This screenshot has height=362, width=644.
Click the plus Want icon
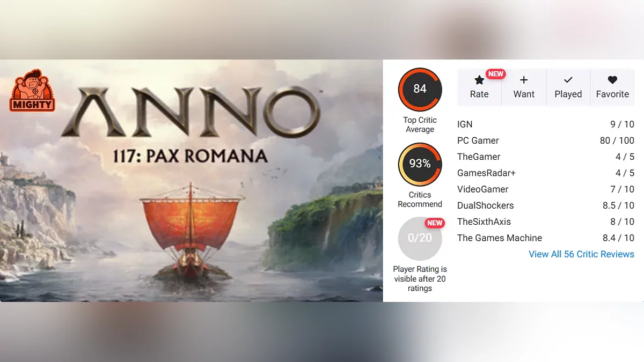[524, 80]
